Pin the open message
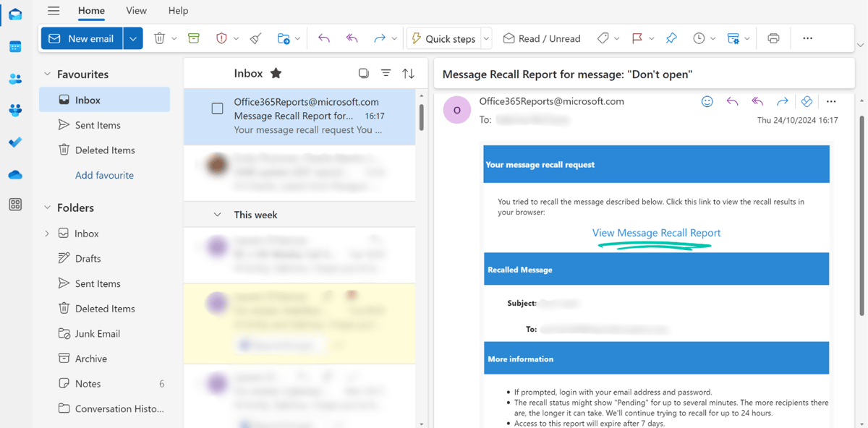The height and width of the screenshot is (428, 868). (671, 38)
